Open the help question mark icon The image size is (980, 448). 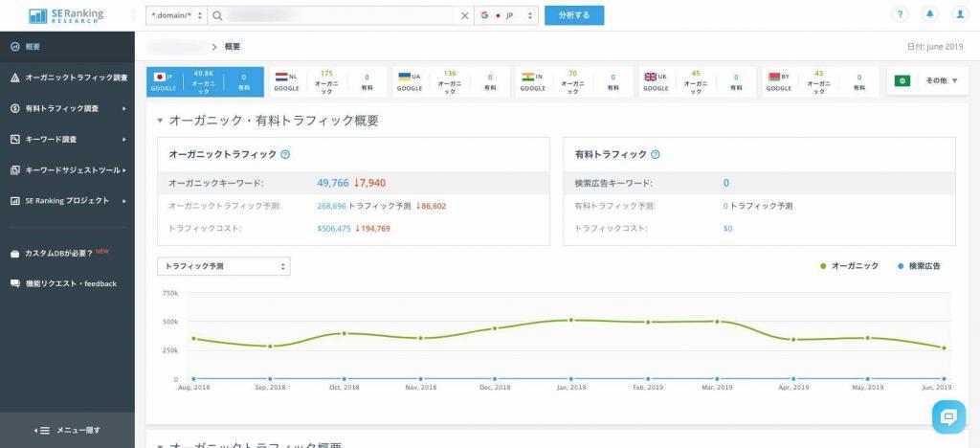900,15
